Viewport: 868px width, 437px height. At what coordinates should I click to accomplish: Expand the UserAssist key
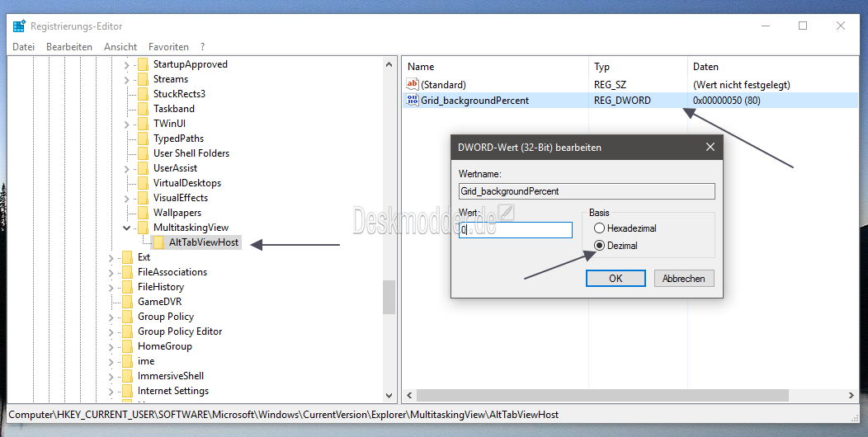point(126,169)
